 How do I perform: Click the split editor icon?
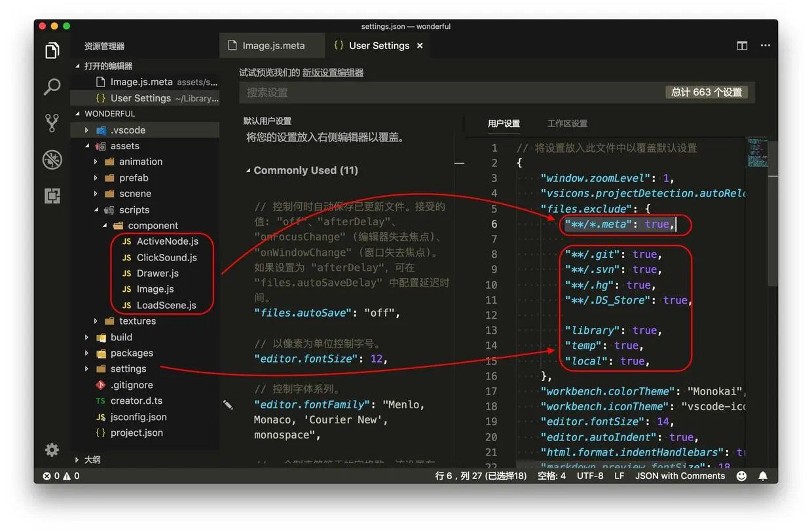click(741, 45)
